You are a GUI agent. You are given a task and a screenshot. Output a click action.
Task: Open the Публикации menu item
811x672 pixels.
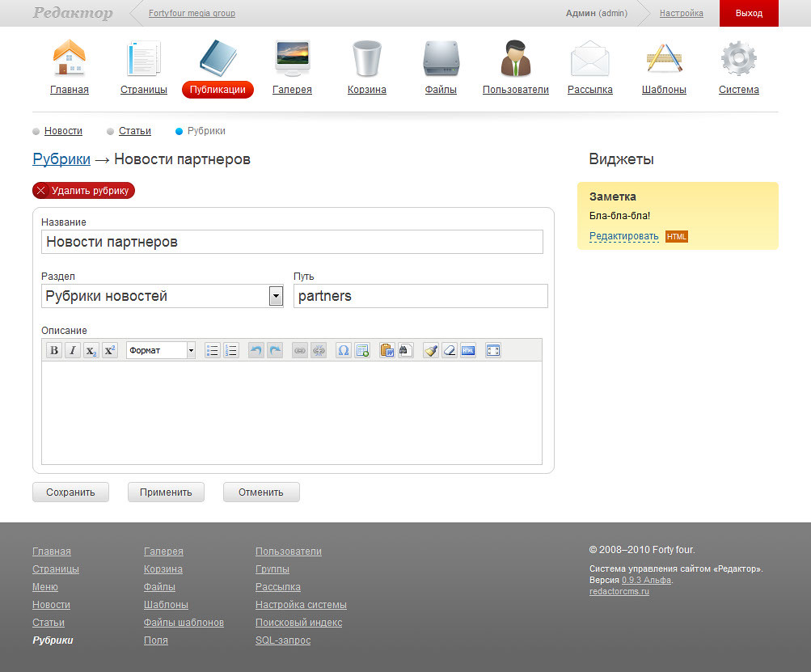tap(218, 90)
